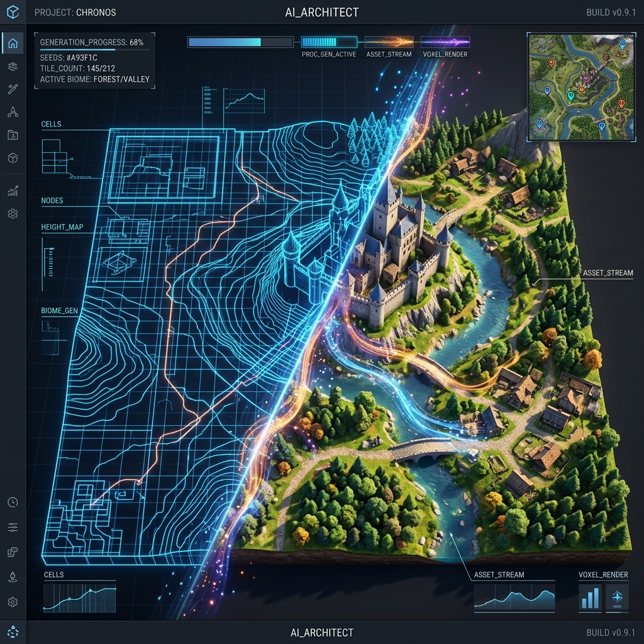This screenshot has height=644, width=644.
Task: Click the AI_ARCHITECT title in the top bar
Action: click(322, 13)
